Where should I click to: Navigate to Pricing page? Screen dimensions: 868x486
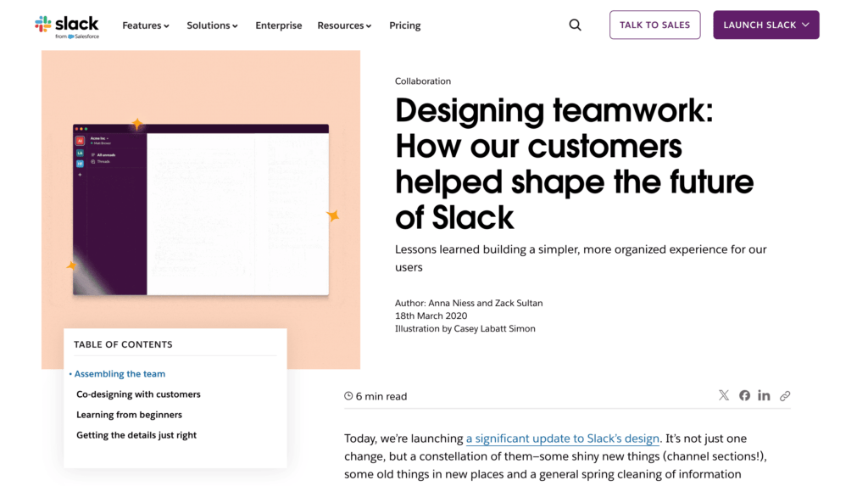click(404, 25)
